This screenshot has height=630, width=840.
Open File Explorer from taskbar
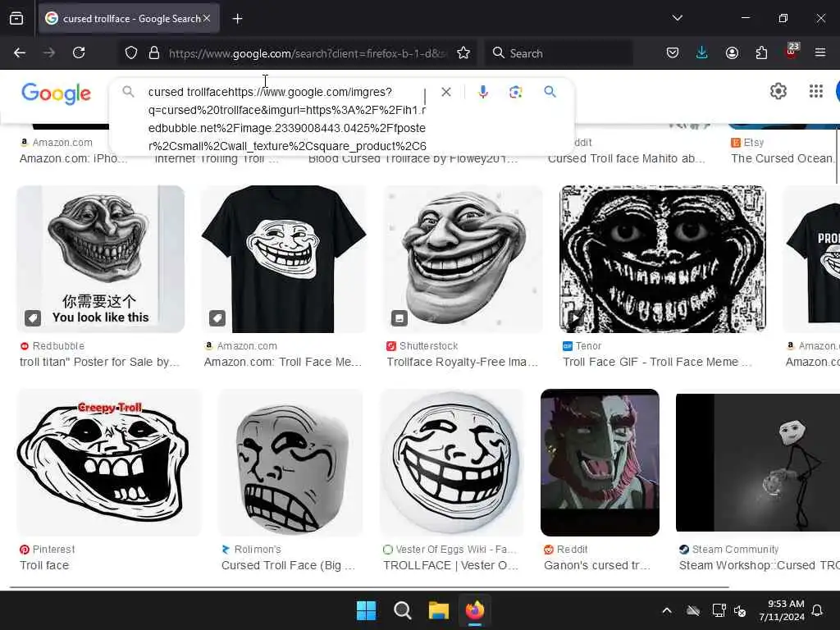coord(439,610)
